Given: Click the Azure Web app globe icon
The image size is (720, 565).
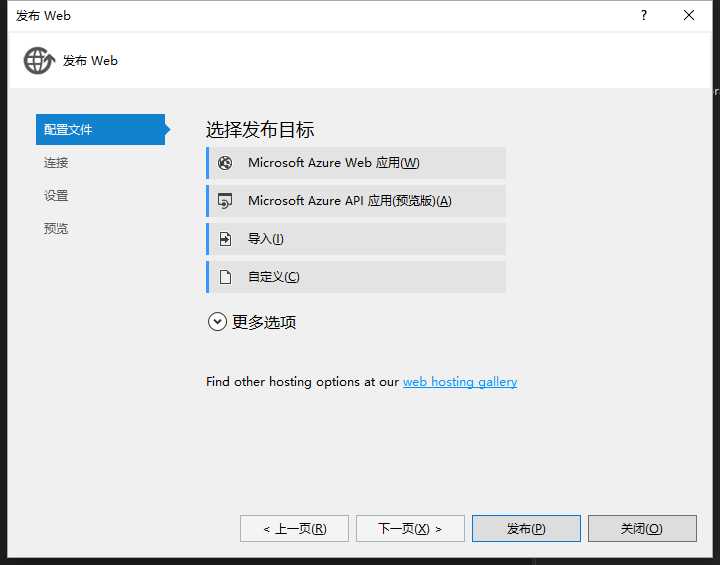Looking at the screenshot, I should click(225, 163).
